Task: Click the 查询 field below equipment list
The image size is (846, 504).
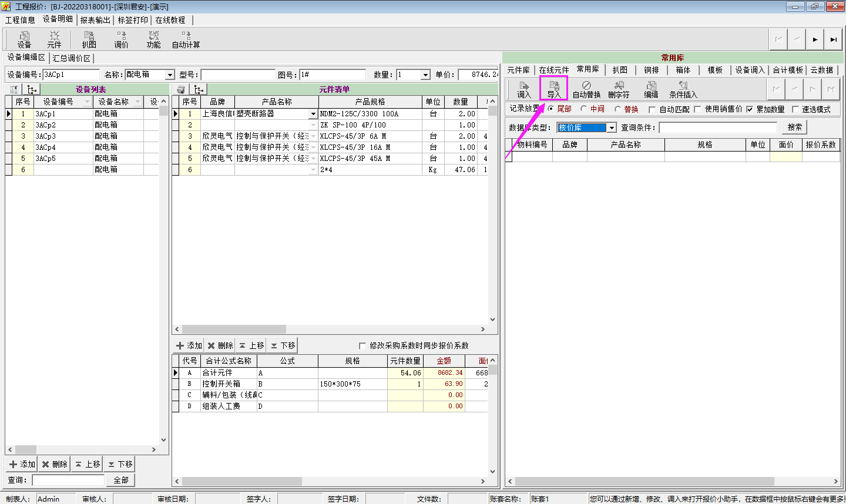Action: tap(68, 480)
